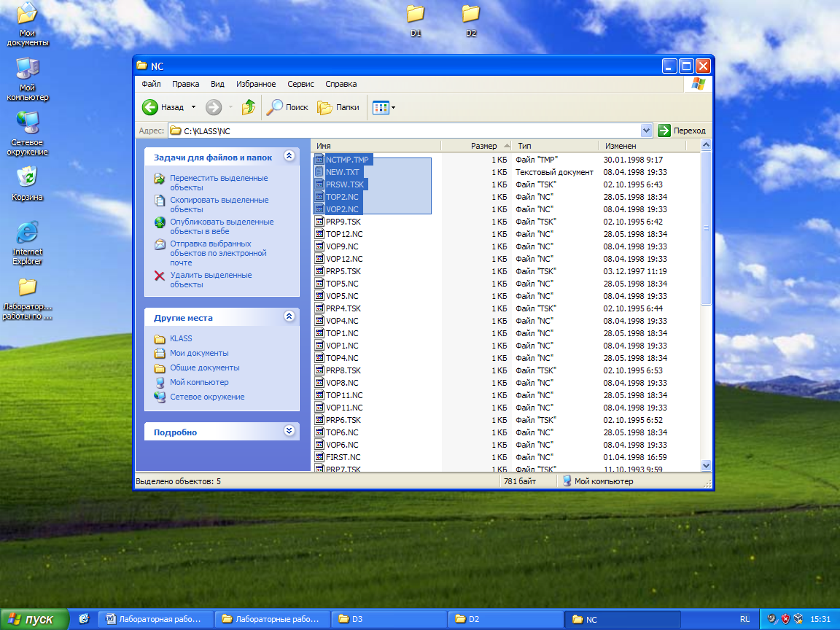Select the PRP5.TSK file icon
Viewport: 840px width, 630px height.
tap(319, 271)
